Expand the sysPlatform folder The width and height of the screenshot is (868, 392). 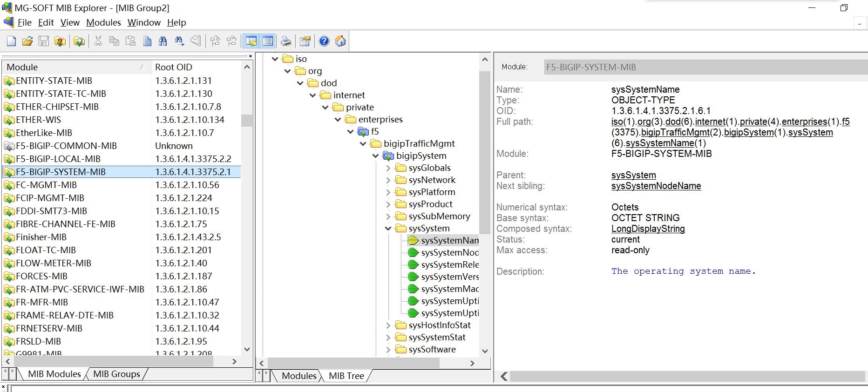tap(388, 192)
